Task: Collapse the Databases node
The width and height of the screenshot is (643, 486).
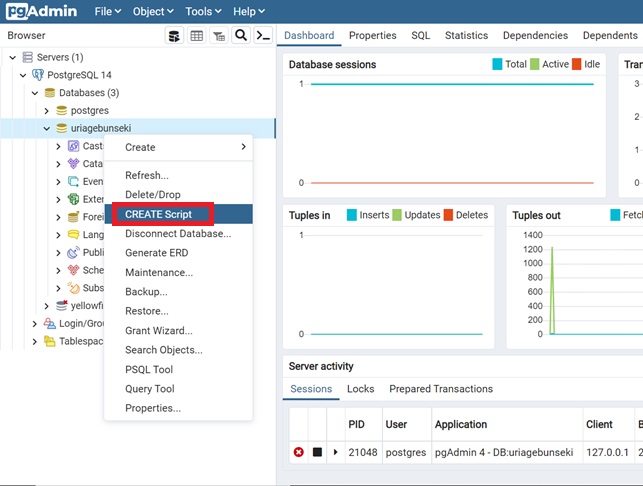Action: tap(35, 93)
